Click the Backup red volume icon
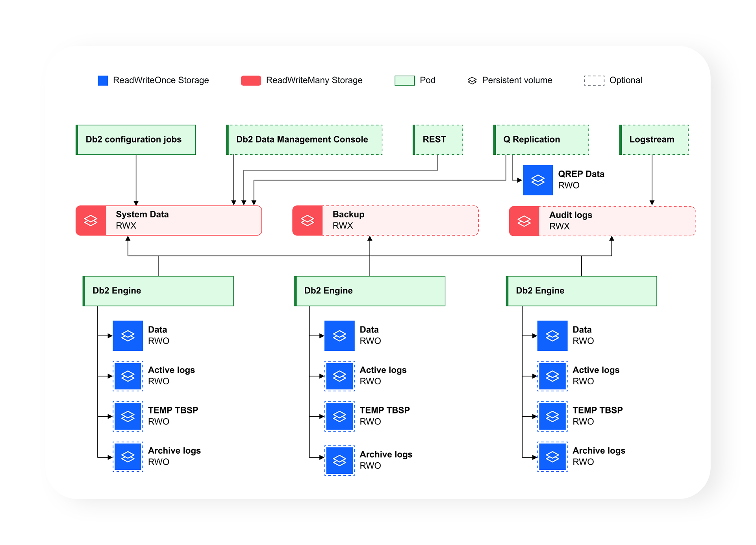 [307, 221]
